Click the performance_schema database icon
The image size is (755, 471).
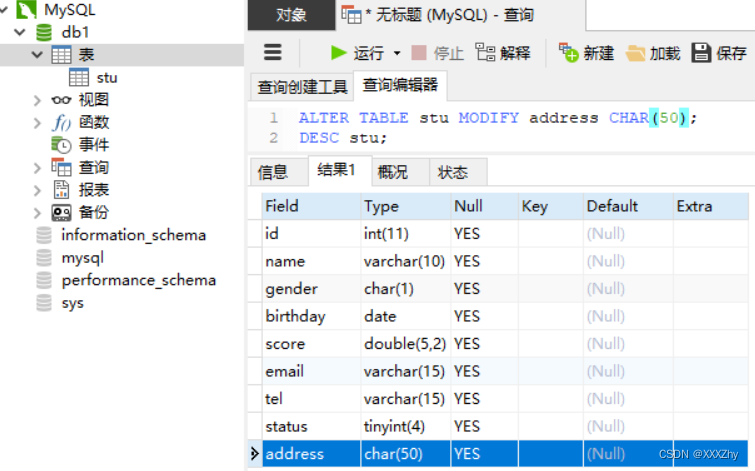(x=44, y=280)
